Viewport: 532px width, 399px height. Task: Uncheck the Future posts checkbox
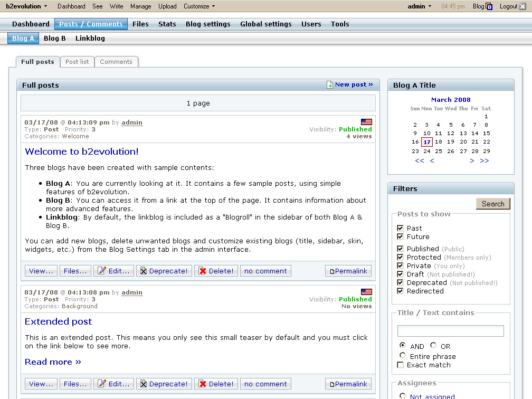pyautogui.click(x=401, y=237)
